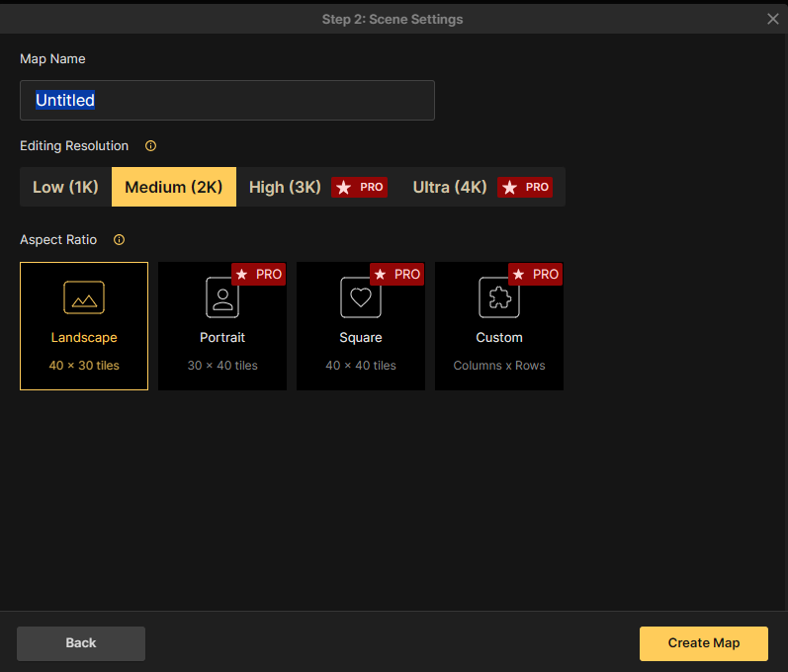Select Medium (2K) editing resolution
The image size is (788, 672).
click(174, 187)
